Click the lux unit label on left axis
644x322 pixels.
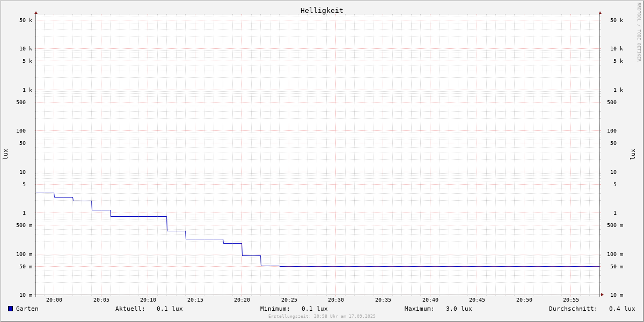[5, 155]
